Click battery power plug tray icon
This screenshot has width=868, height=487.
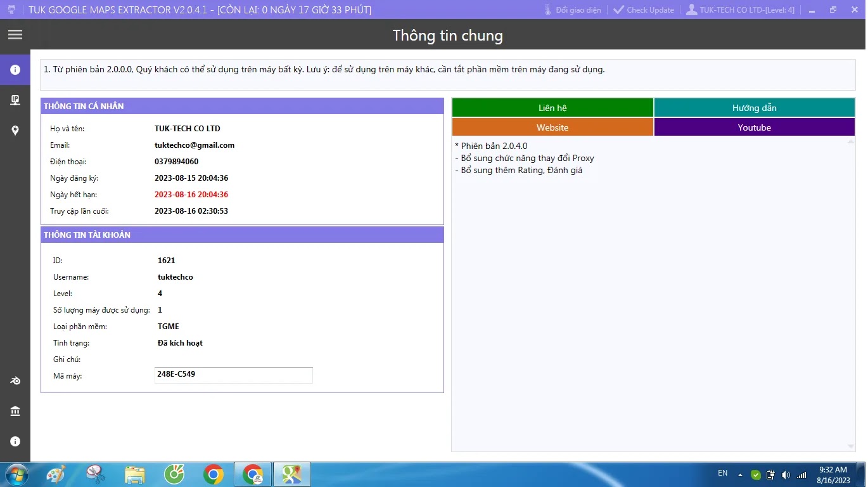pyautogui.click(x=770, y=474)
